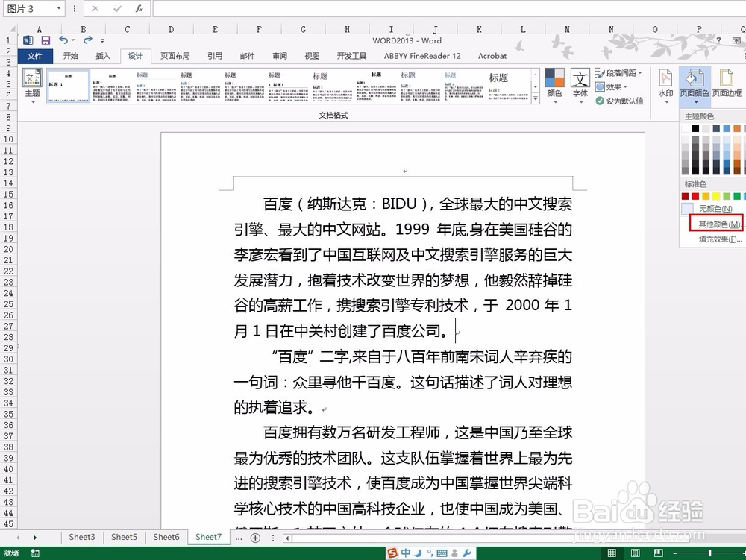Switch to Page Break Preview view
This screenshot has width=746, height=560.
click(x=659, y=553)
